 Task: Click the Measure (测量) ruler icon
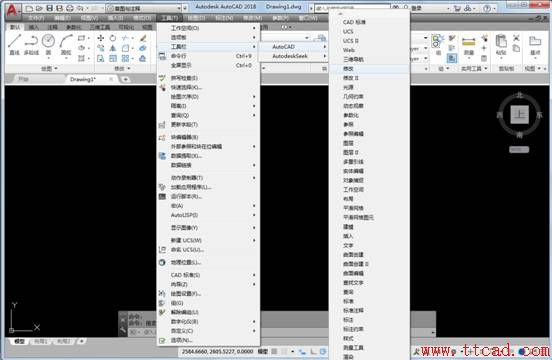(469, 42)
